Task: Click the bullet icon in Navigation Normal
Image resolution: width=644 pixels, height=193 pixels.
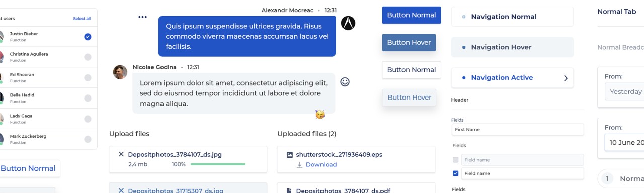Action: pyautogui.click(x=463, y=17)
